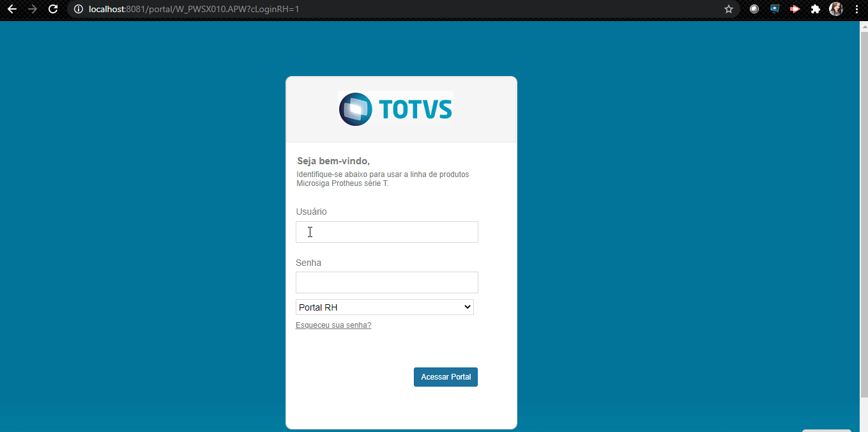Click the red arrow extension icon
The image size is (868, 432).
click(795, 9)
